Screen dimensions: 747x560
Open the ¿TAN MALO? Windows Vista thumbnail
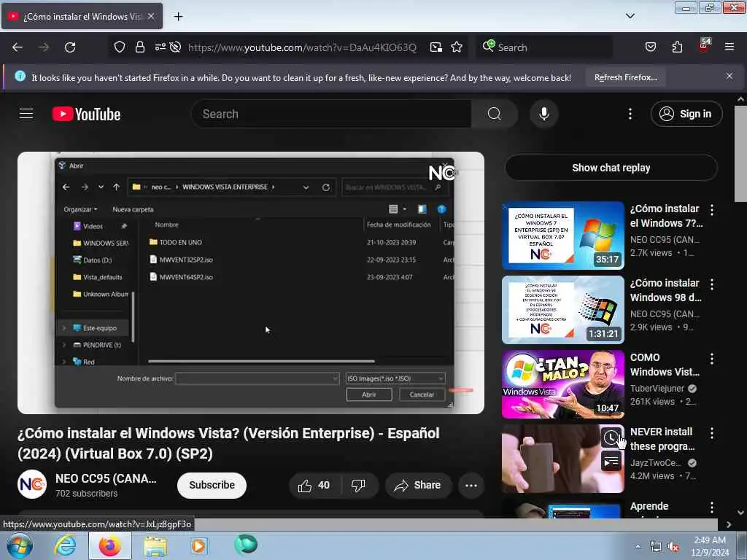[563, 384]
